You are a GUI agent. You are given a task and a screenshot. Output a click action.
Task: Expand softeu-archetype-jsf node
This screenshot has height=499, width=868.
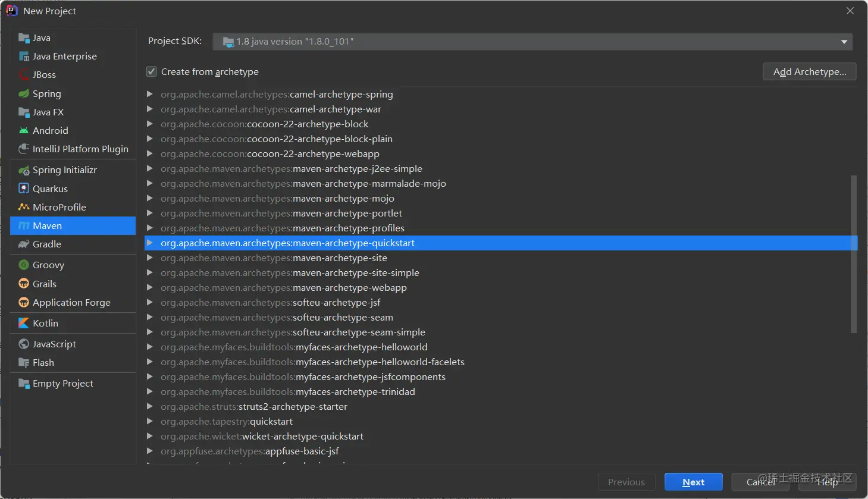(x=150, y=302)
